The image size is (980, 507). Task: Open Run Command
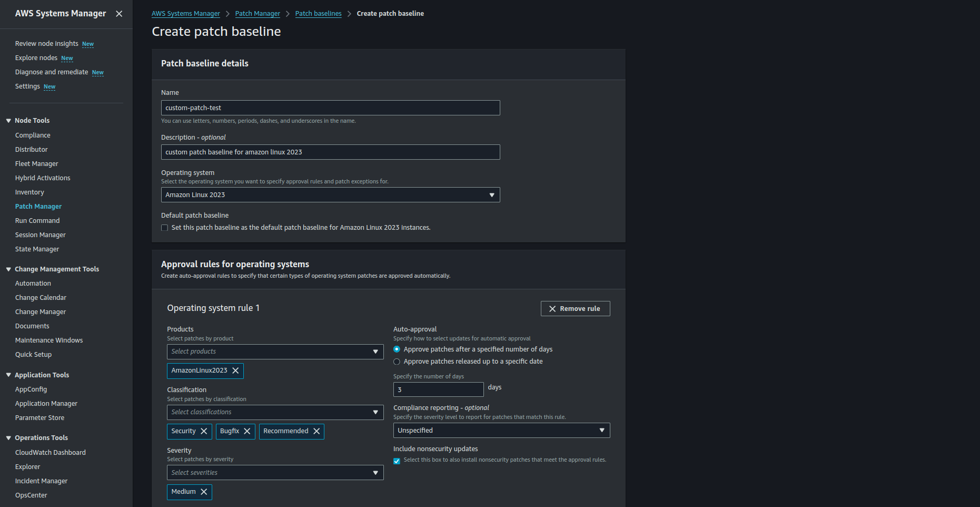(37, 221)
